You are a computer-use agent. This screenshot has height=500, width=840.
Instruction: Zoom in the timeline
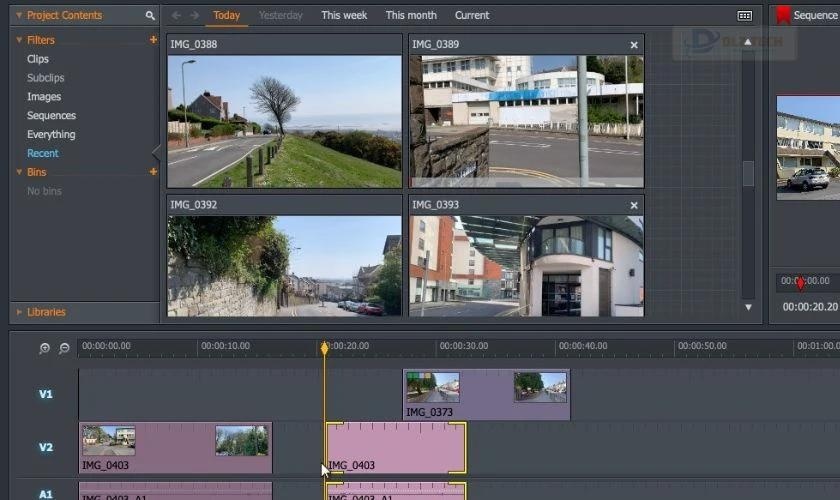coord(44,348)
